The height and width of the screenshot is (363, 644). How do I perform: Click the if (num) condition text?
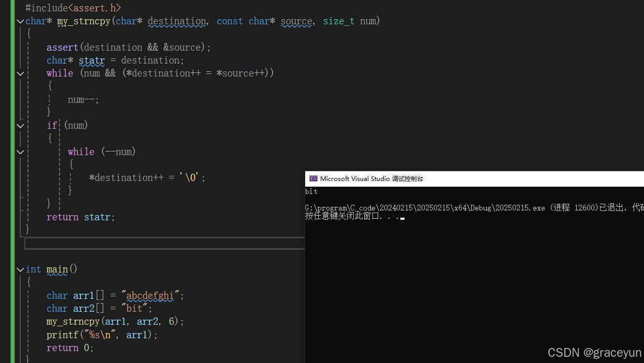click(67, 126)
